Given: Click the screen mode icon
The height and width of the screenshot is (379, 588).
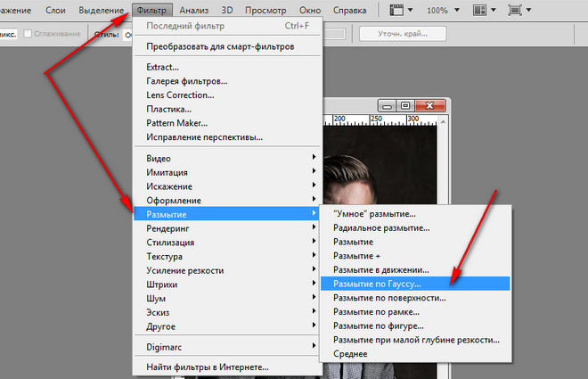Looking at the screenshot, I should (515, 10).
